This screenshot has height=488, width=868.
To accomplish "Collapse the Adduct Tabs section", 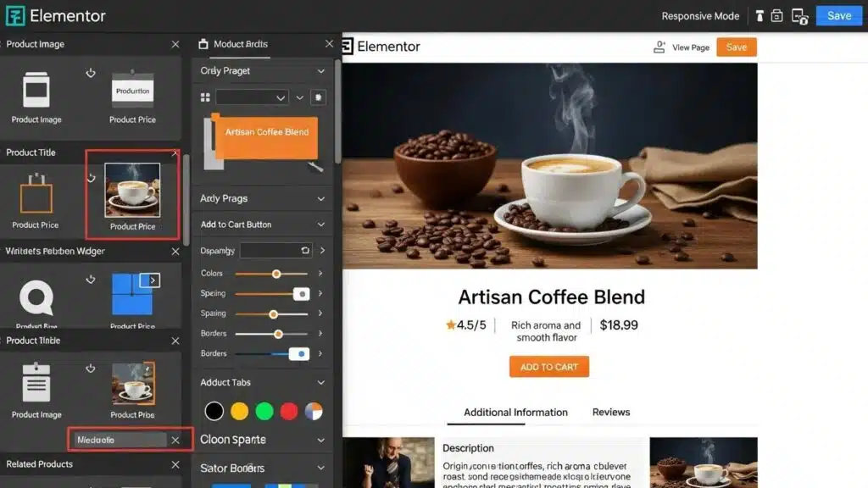I will coord(321,383).
